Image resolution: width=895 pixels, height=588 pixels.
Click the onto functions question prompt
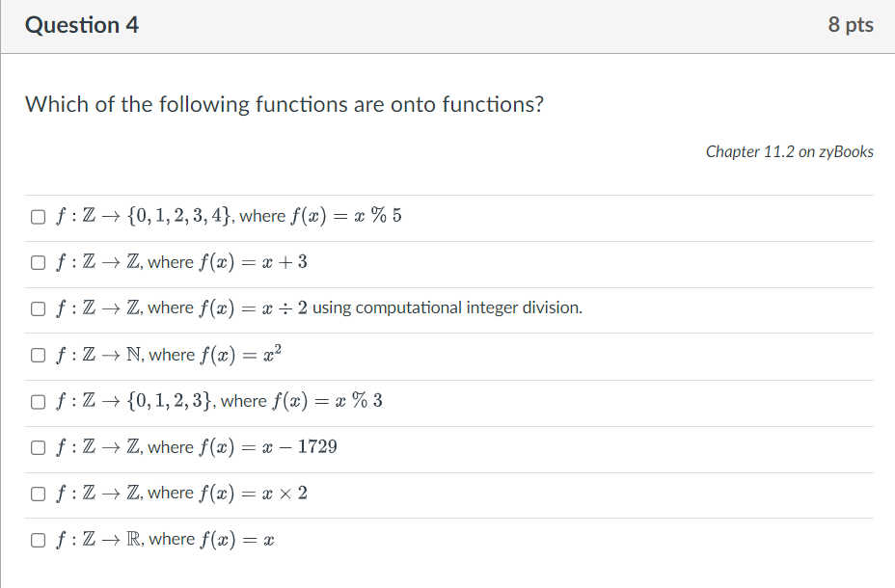[x=283, y=104]
